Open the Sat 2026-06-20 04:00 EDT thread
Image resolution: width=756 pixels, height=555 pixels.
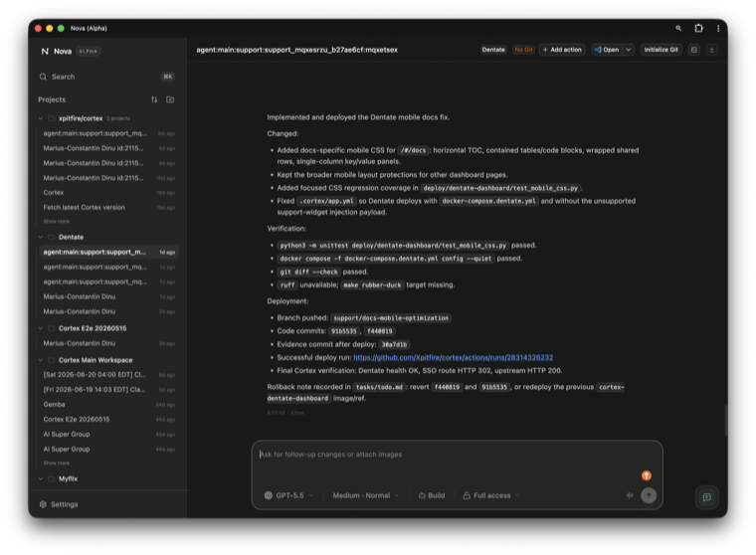[109, 375]
